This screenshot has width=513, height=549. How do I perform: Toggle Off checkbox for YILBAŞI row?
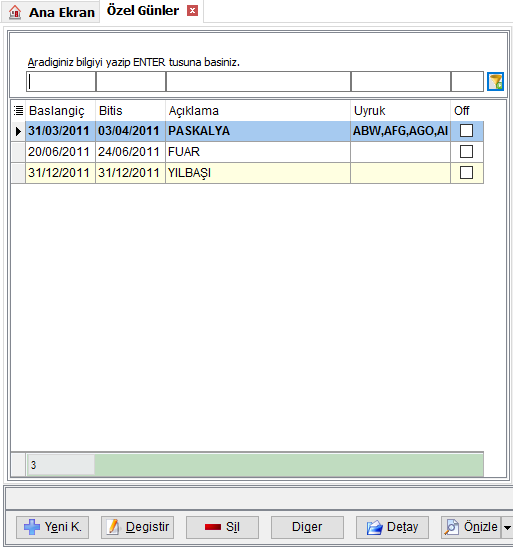[x=466, y=173]
